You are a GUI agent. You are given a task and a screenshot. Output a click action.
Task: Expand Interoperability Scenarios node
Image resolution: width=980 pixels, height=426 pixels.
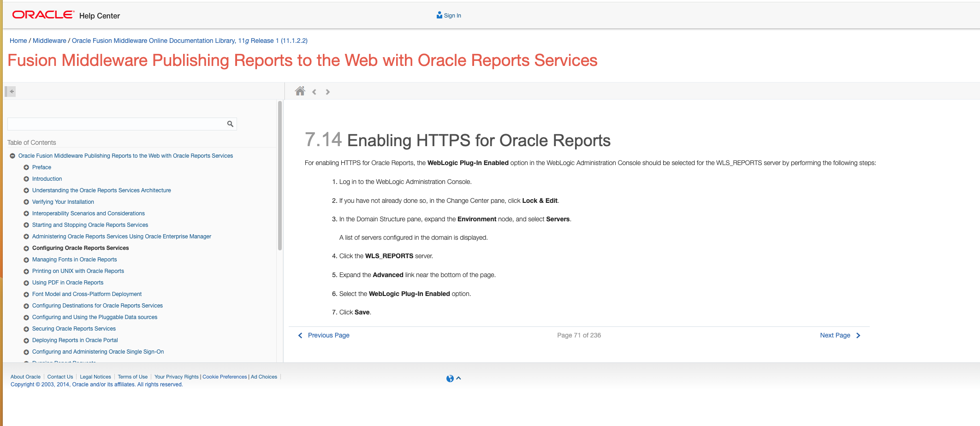(26, 213)
